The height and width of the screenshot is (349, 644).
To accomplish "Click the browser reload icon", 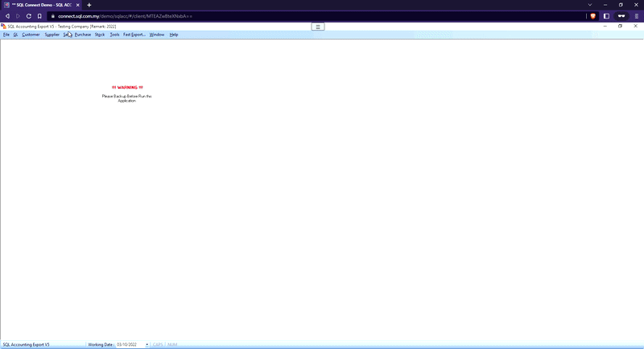I will pyautogui.click(x=29, y=15).
